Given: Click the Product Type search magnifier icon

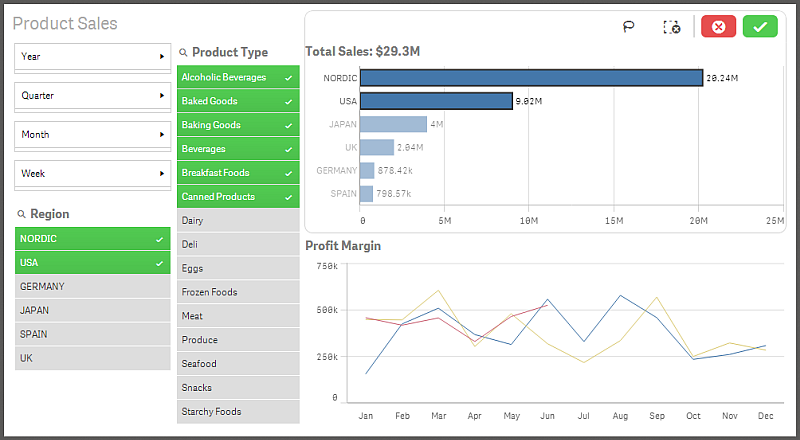Looking at the screenshot, I should (x=184, y=53).
